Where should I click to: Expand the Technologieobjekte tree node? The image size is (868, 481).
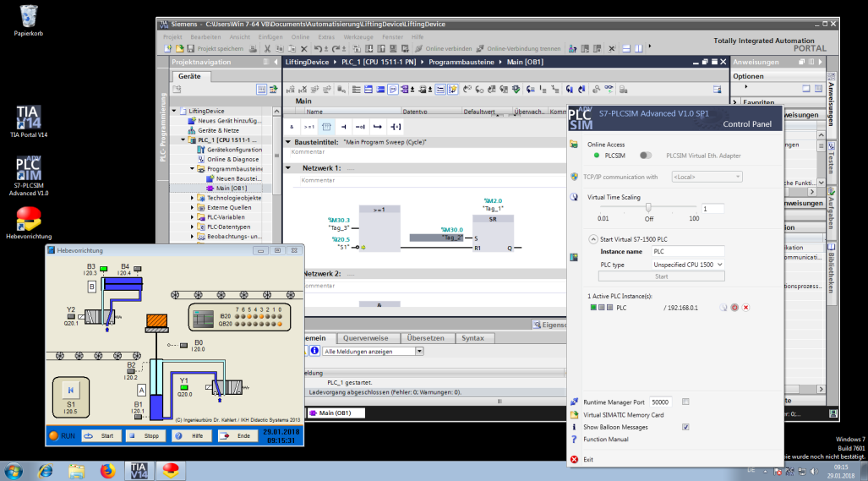pyautogui.click(x=193, y=198)
